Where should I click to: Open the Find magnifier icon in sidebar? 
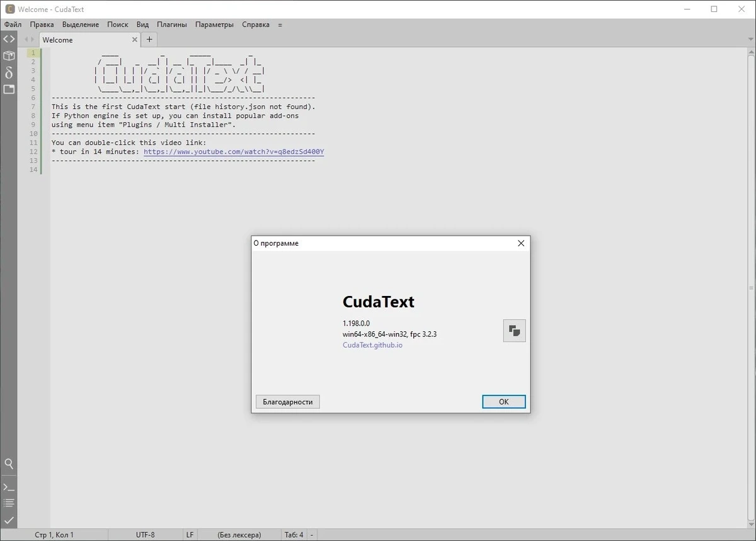tap(9, 464)
